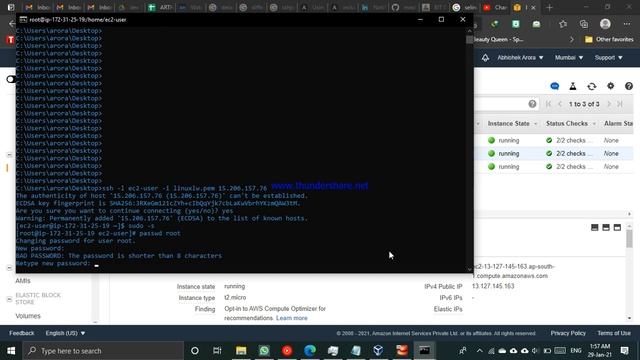Open Cortana circle on the taskbar
The image size is (640, 360).
[195, 351]
